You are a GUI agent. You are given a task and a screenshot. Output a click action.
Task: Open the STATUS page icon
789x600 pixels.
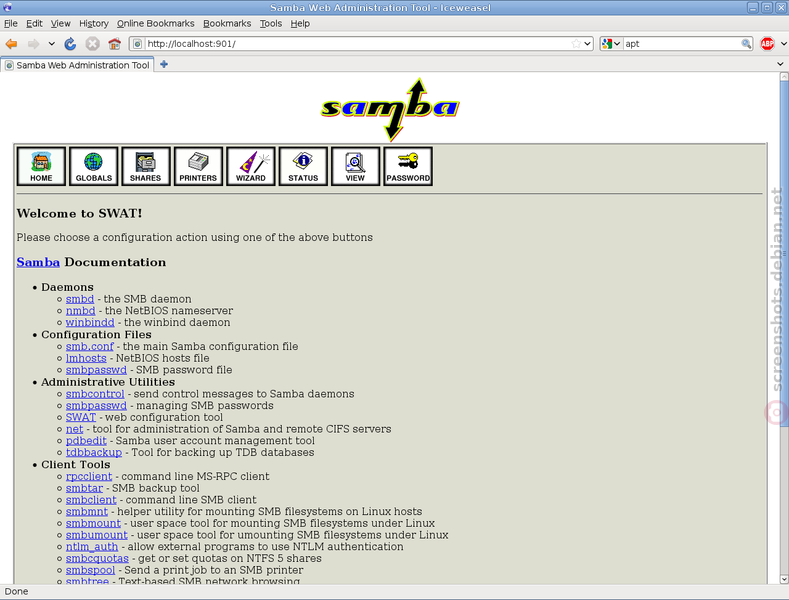point(303,166)
